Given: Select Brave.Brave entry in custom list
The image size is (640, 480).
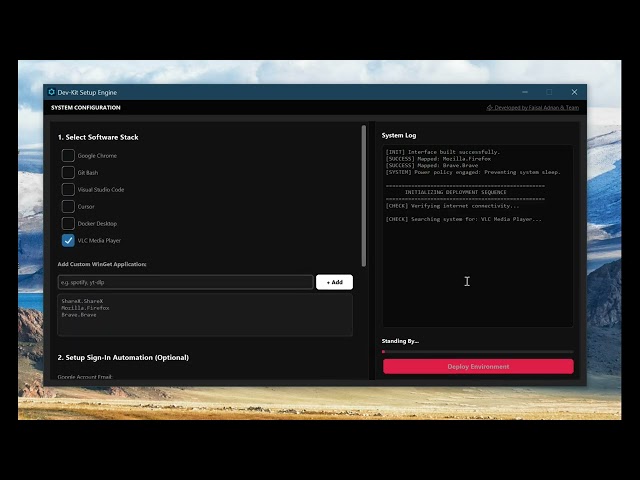Looking at the screenshot, I should [79, 315].
